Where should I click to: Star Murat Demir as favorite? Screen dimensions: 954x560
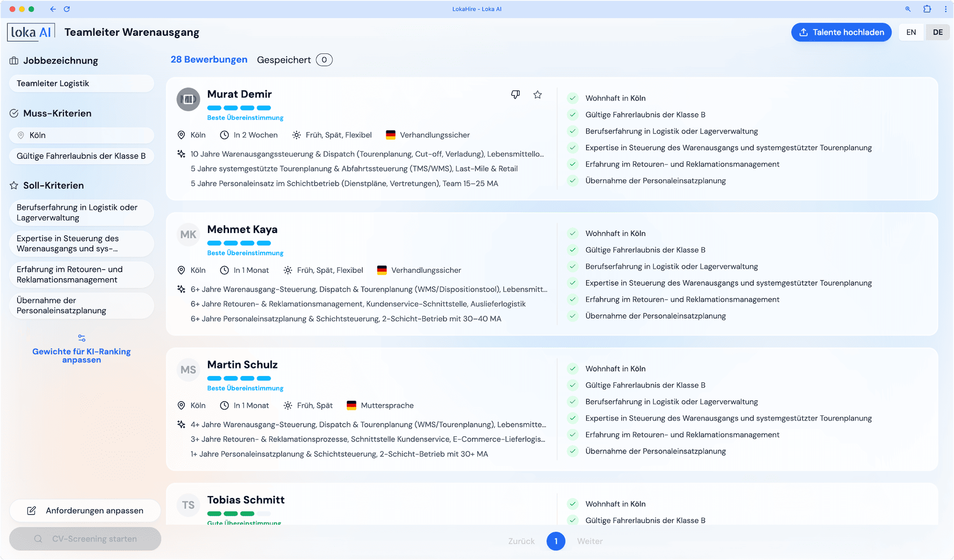(538, 95)
